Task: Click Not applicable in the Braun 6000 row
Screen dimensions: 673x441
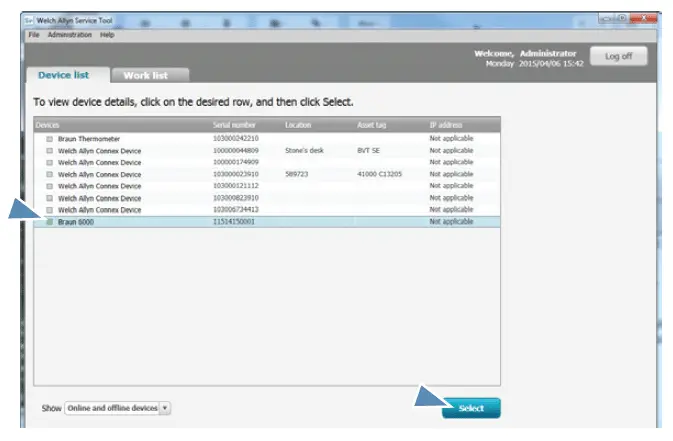Action: 451,222
